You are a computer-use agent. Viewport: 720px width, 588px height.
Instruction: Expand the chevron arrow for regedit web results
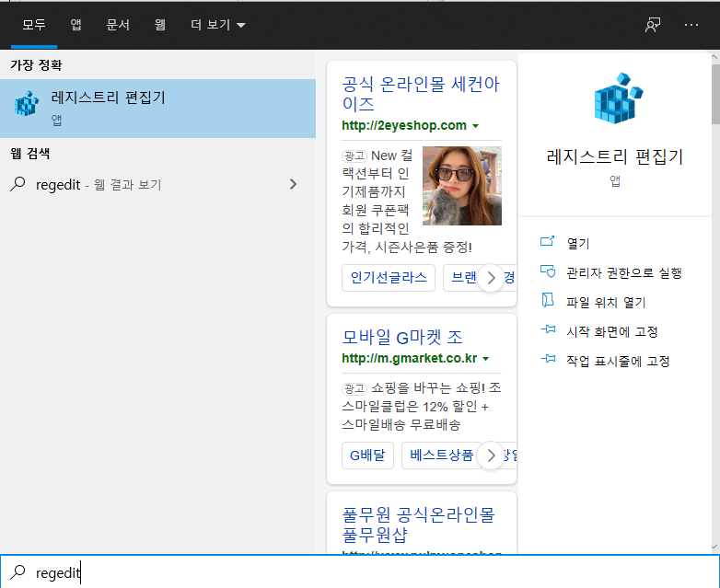point(294,185)
